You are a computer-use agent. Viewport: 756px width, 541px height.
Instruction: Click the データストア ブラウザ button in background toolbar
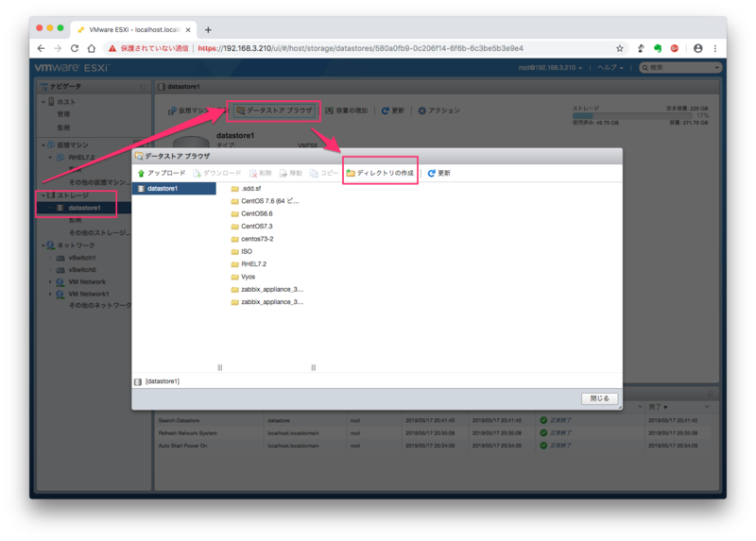click(x=274, y=110)
